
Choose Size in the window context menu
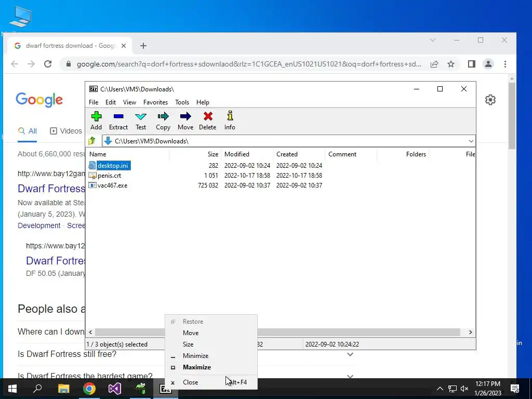(x=211, y=344)
